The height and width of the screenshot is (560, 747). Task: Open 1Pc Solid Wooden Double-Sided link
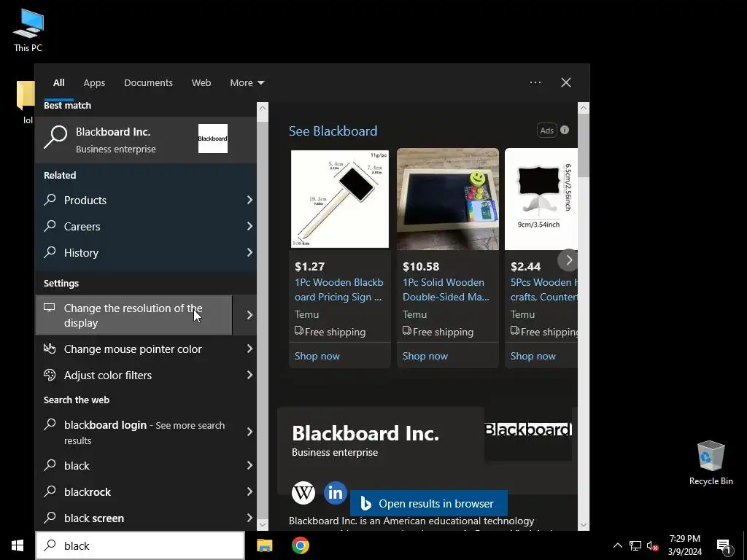[x=446, y=289]
